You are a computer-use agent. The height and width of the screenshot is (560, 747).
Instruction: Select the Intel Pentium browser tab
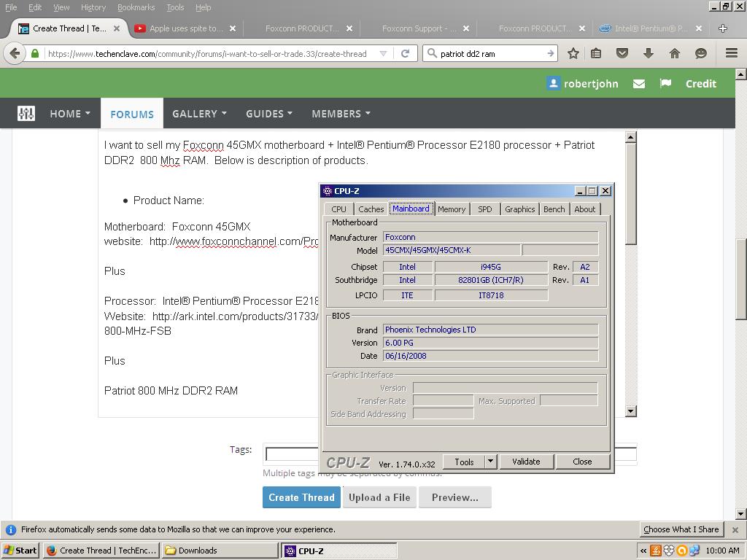pos(650,28)
